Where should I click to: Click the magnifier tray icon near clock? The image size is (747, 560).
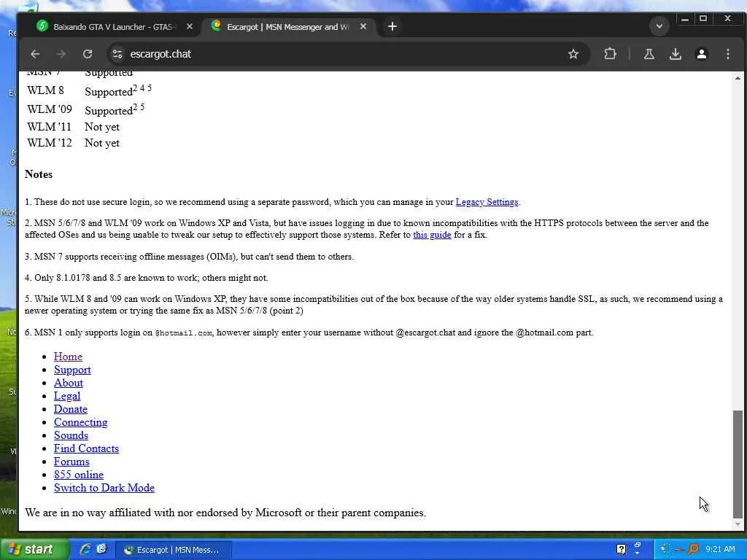(x=694, y=550)
